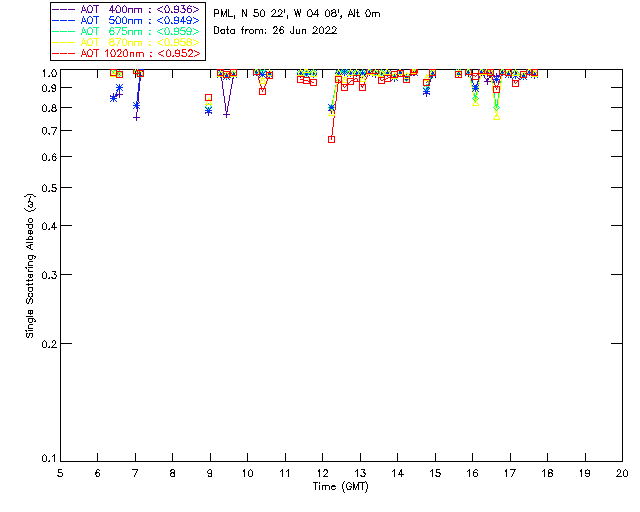Click the x-axis label 20
Screen dimensions: 640x512
coord(622,474)
